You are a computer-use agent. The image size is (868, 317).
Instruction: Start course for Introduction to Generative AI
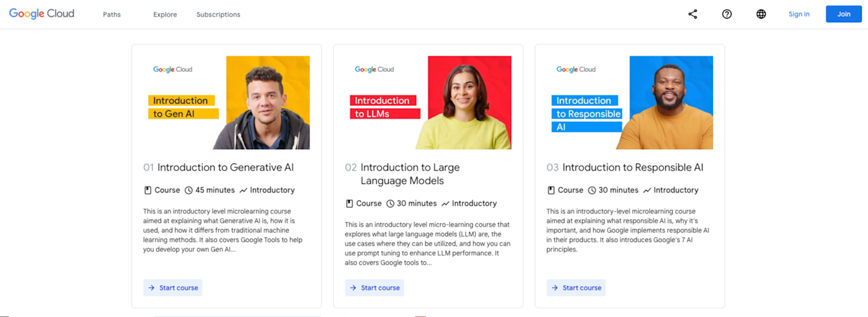click(x=173, y=288)
